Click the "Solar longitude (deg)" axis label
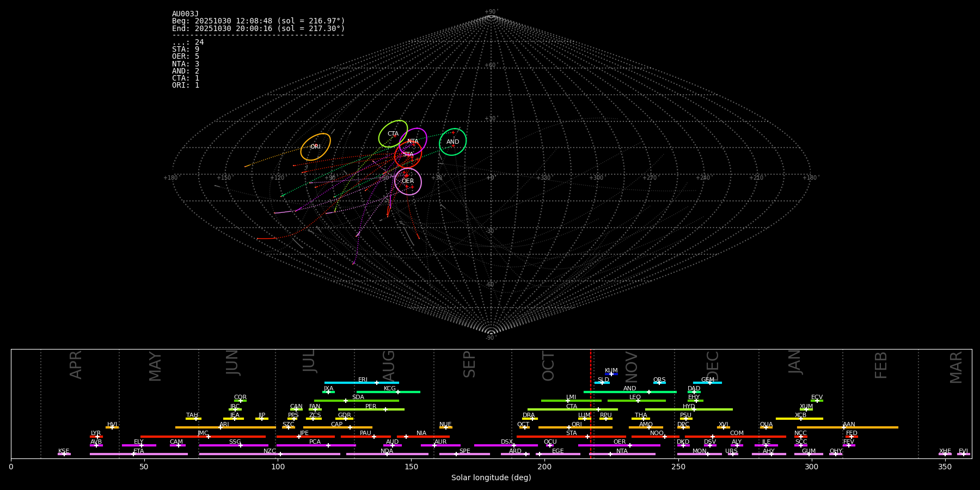Image resolution: width=980 pixels, height=490 pixels. point(491,477)
